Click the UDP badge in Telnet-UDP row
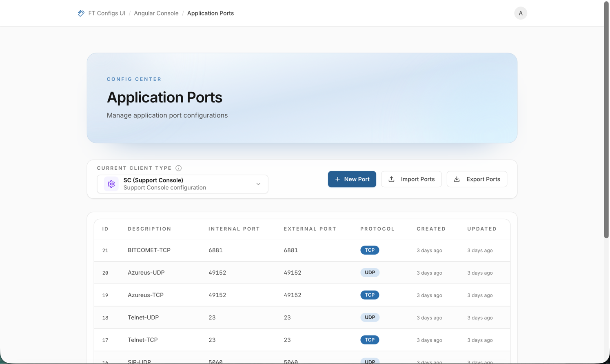Screen dimensions: 610x364 point(370,317)
